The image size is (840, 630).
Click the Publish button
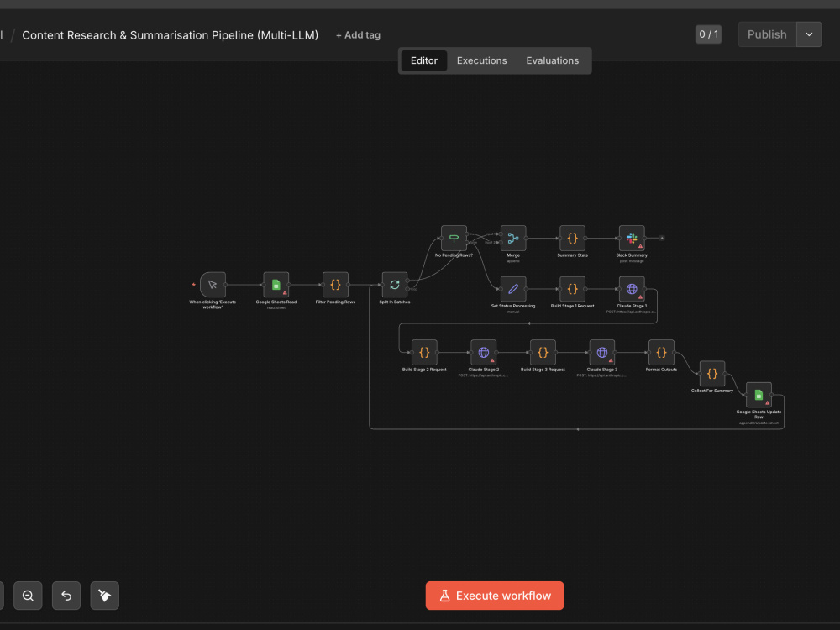click(767, 34)
